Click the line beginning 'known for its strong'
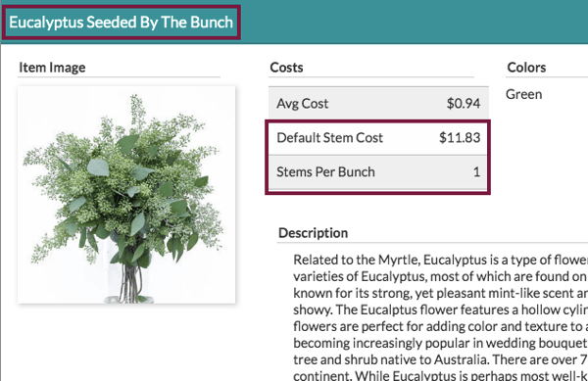Viewport: 588px width, 381px height. 440,293
